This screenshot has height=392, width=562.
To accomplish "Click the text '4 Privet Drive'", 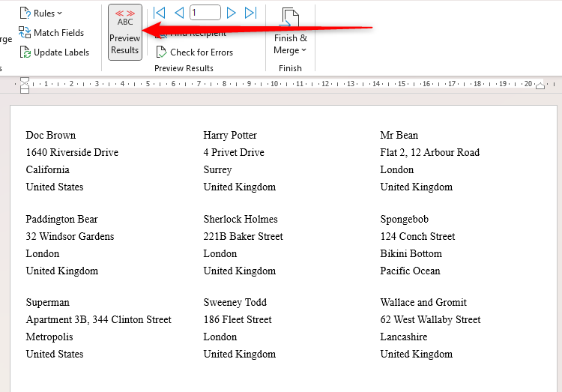I will 234,152.
